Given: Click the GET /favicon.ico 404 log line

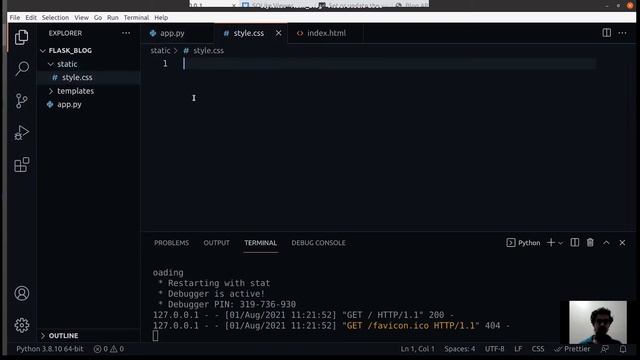Looking at the screenshot, I should pos(331,326).
